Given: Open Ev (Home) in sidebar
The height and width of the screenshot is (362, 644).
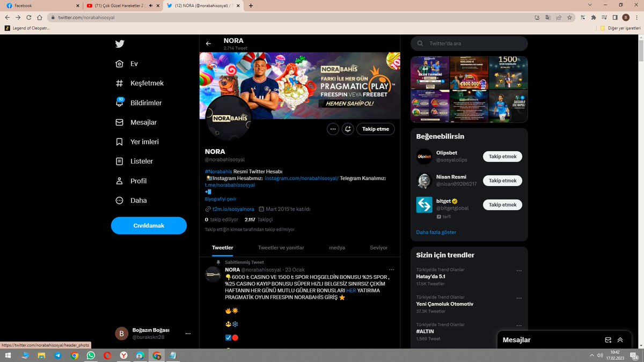Looking at the screenshot, I should [127, 64].
